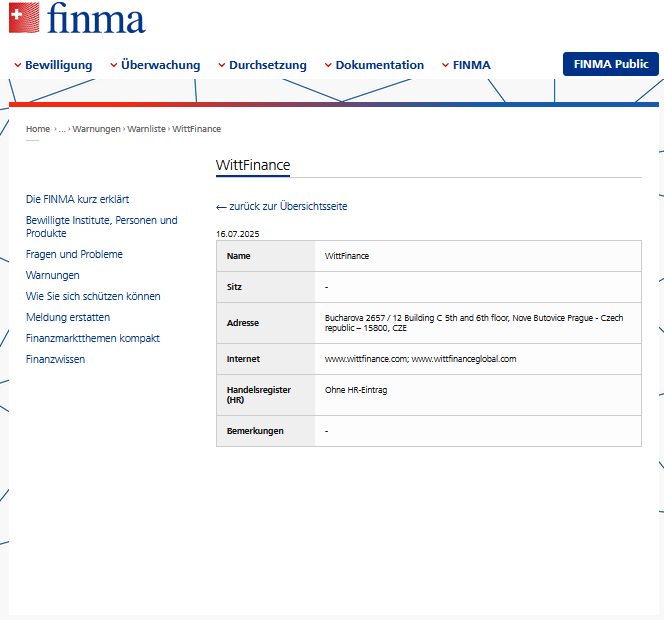Screen dimensions: 664x620
Task: Click the Bucharova 2657 address text
Action: point(474,323)
